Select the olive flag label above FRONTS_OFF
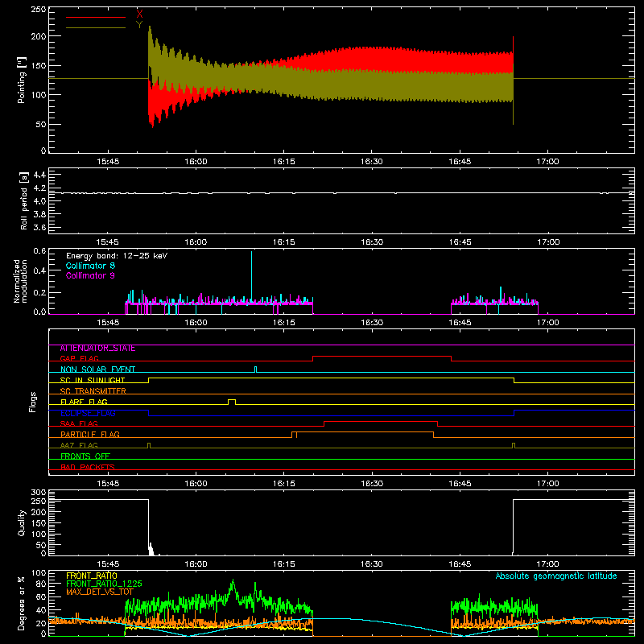The height and width of the screenshot is (644, 644). click(79, 446)
